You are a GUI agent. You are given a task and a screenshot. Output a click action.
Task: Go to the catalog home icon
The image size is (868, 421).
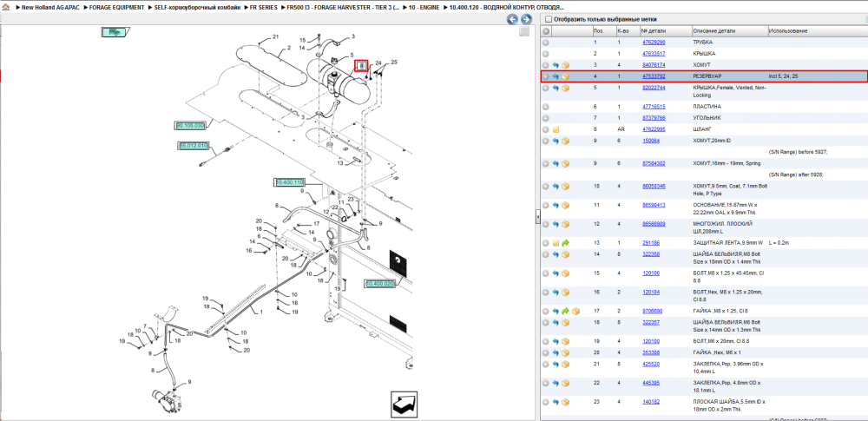pos(5,8)
